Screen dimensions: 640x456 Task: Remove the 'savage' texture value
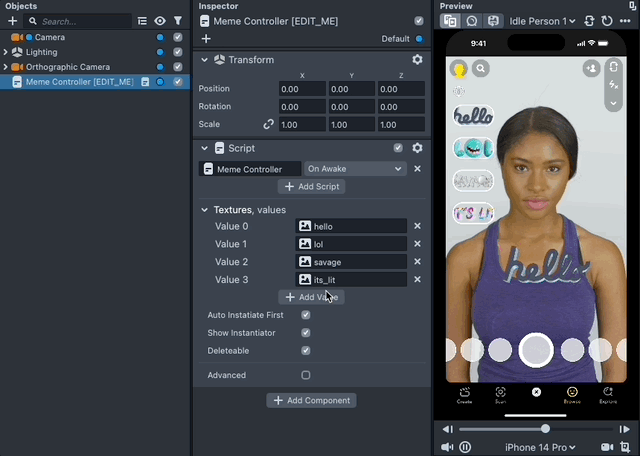pos(417,262)
